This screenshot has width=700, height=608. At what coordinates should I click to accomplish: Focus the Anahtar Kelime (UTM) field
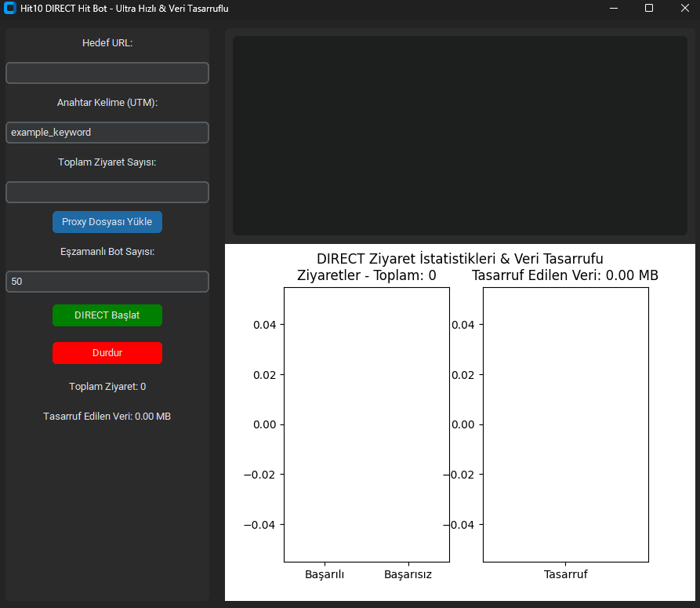click(107, 133)
